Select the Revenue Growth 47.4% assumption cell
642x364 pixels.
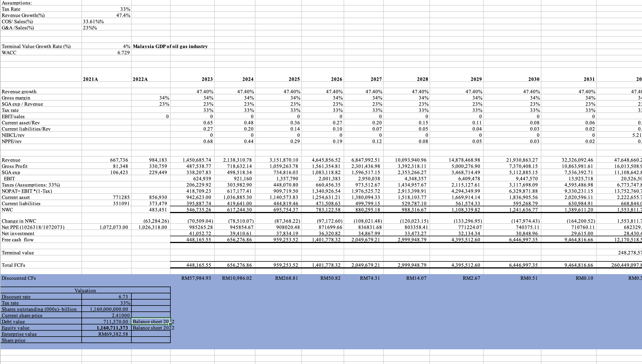pyautogui.click(x=123, y=15)
